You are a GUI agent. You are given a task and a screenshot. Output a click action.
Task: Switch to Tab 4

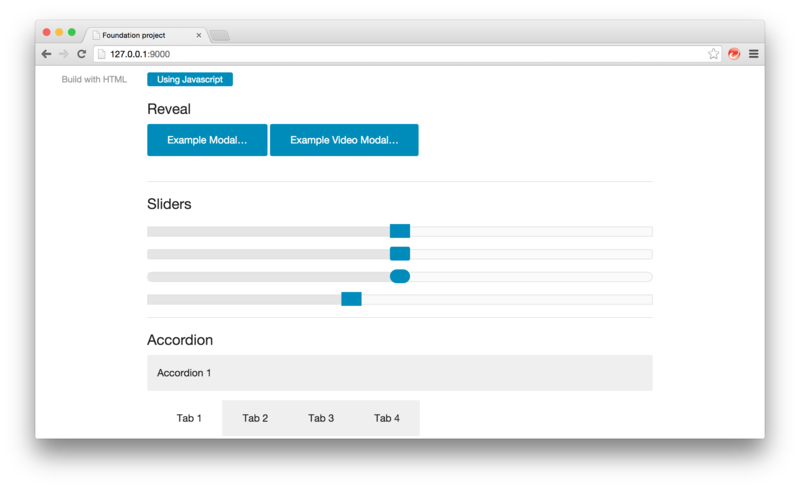(387, 418)
